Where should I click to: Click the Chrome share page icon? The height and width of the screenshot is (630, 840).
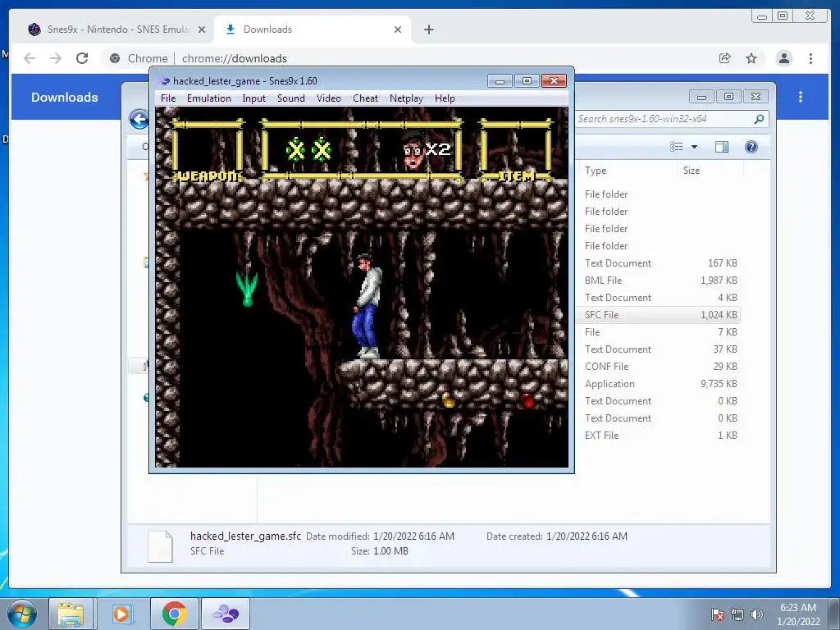point(725,58)
